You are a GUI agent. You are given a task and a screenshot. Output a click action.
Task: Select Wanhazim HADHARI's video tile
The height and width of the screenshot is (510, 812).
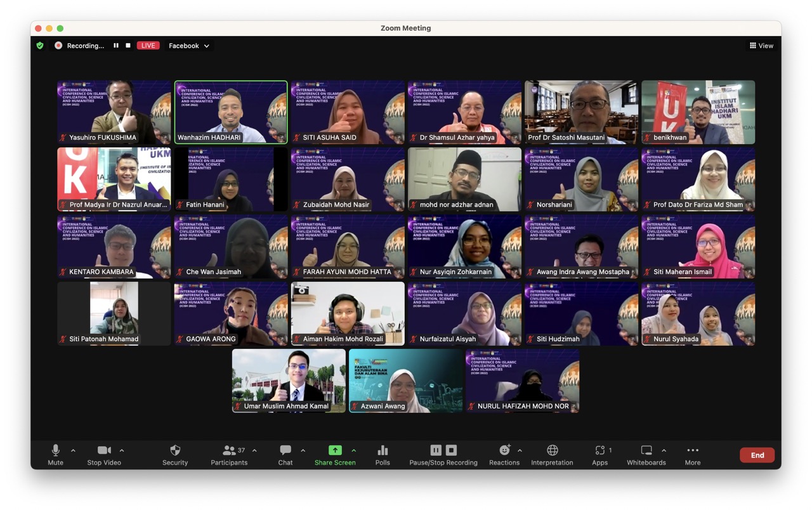tap(231, 112)
